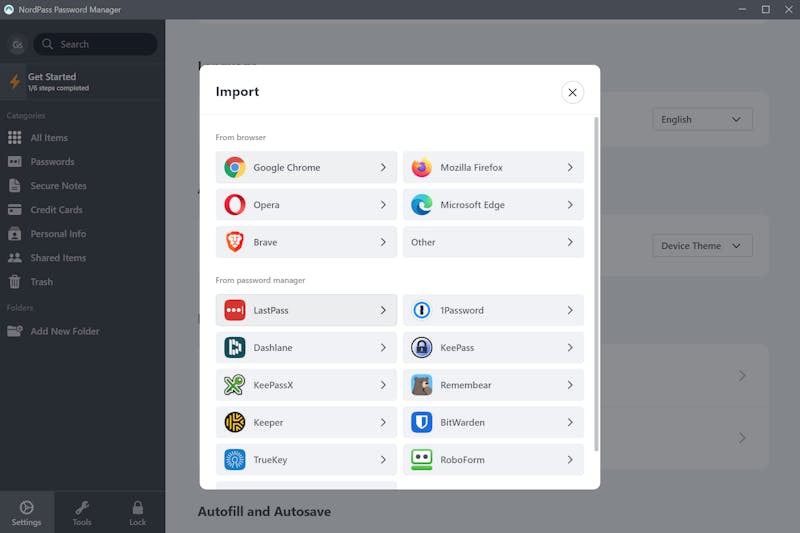Click the KeePassX green key icon

point(235,385)
